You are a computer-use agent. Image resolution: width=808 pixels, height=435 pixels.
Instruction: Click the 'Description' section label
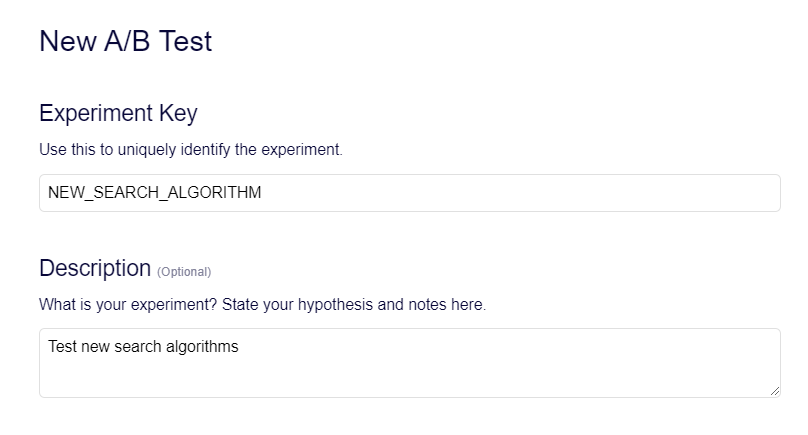coord(95,268)
